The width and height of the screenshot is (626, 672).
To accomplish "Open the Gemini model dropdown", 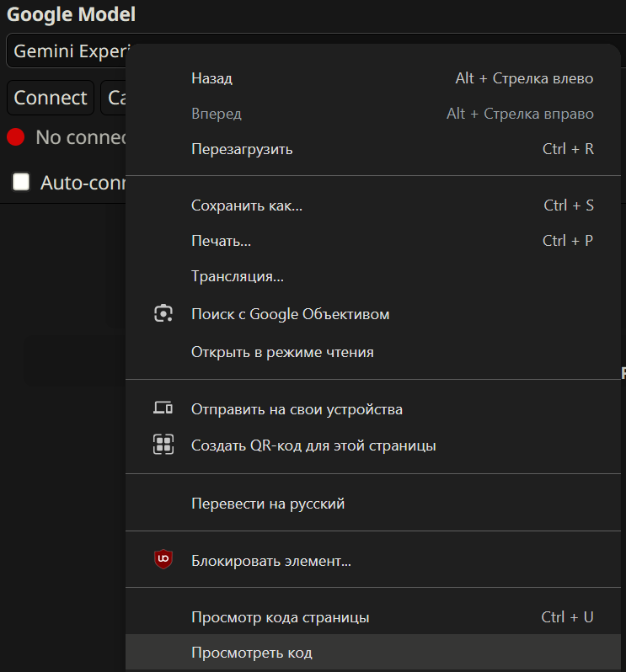I will pyautogui.click(x=67, y=51).
